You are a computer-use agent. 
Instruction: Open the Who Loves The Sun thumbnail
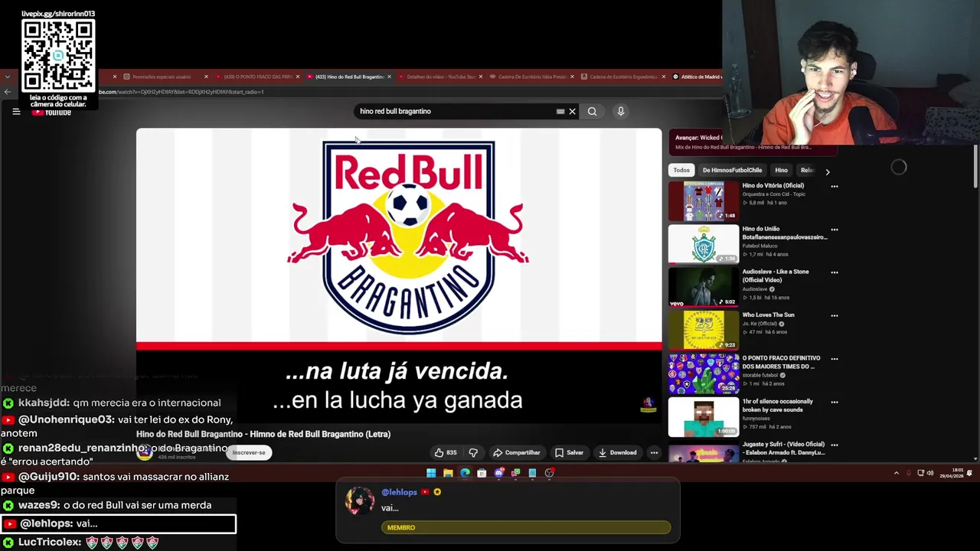tap(704, 330)
